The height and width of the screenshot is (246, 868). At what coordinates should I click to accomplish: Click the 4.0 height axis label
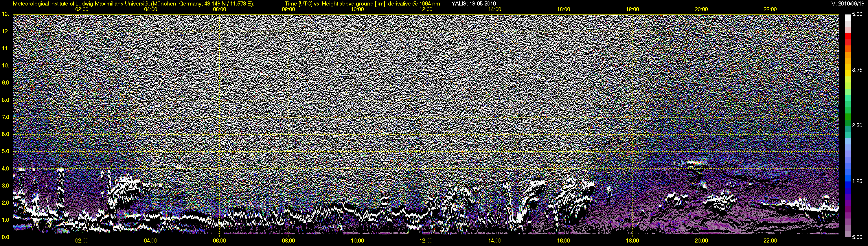click(x=5, y=168)
